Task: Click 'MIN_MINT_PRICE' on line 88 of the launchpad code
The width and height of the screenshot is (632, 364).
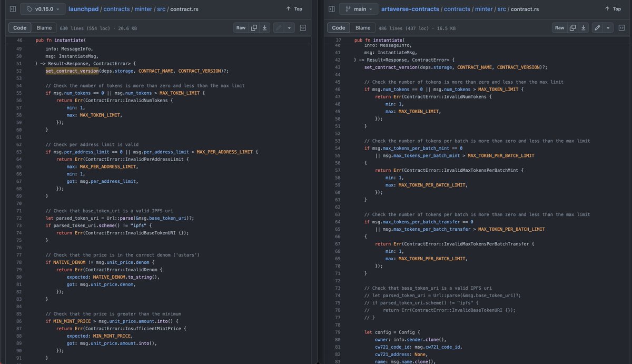Action: 112,336
